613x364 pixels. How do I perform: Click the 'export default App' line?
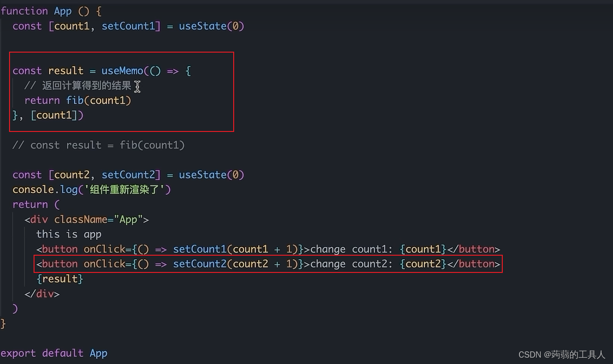point(54,353)
